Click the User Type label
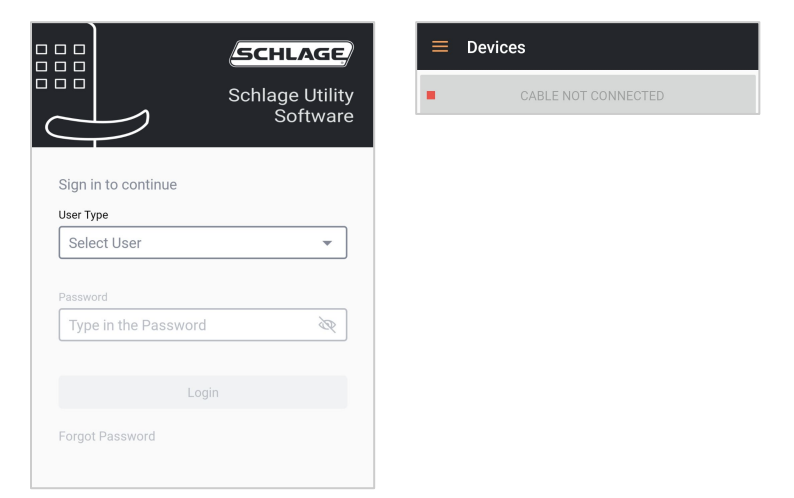This screenshot has height=498, width=794. (x=83, y=215)
